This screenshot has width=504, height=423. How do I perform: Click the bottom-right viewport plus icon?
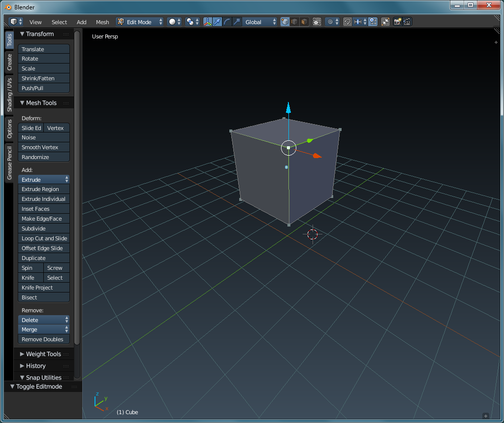click(x=486, y=416)
